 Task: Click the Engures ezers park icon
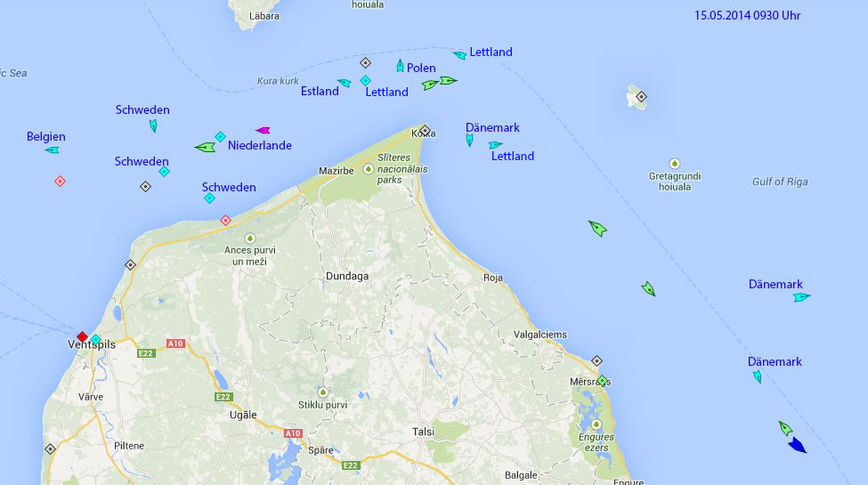click(595, 424)
